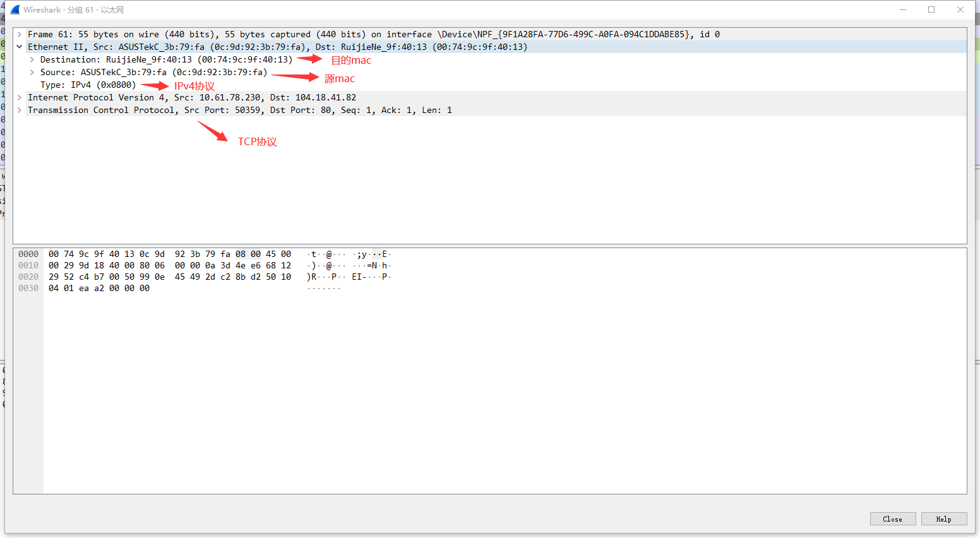Expand the Frame 61 tree node
The width and height of the screenshot is (980, 538).
point(18,34)
